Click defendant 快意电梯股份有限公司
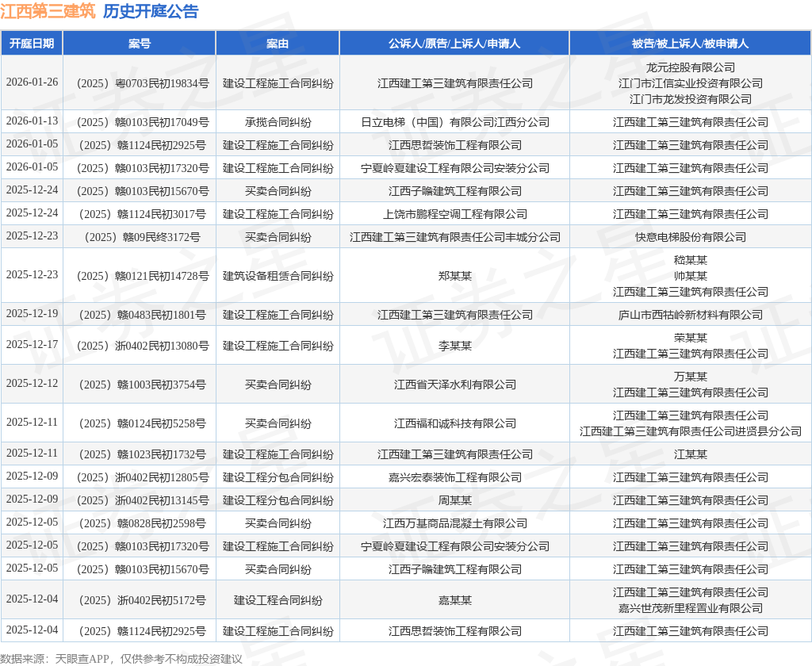The height and width of the screenshot is (666, 812). pyautogui.click(x=691, y=237)
